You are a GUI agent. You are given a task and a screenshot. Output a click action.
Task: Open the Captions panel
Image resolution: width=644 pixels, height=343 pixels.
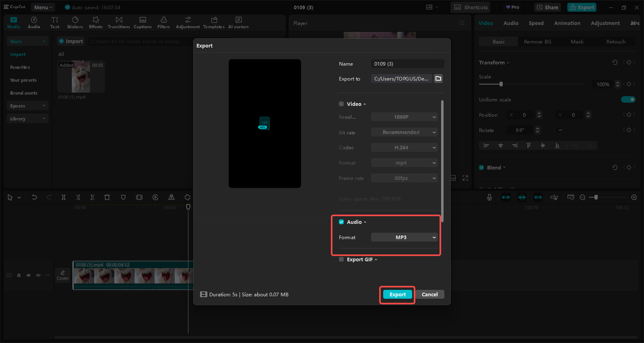click(142, 22)
